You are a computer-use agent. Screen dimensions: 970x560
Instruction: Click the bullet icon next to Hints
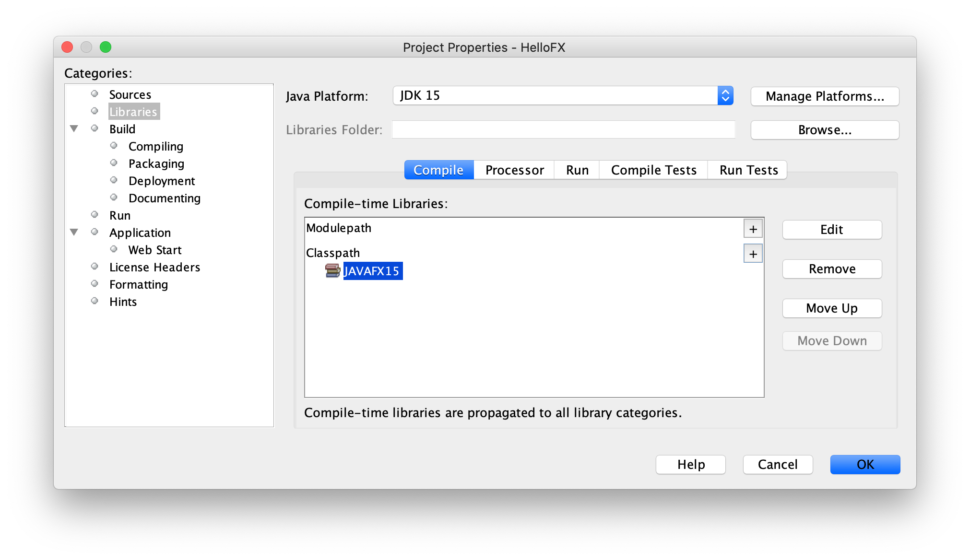[95, 301]
